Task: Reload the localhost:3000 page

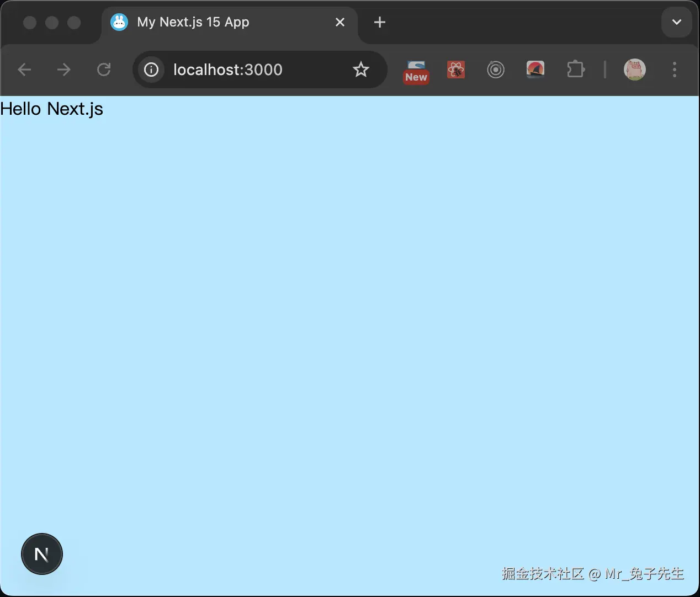Action: pyautogui.click(x=104, y=70)
